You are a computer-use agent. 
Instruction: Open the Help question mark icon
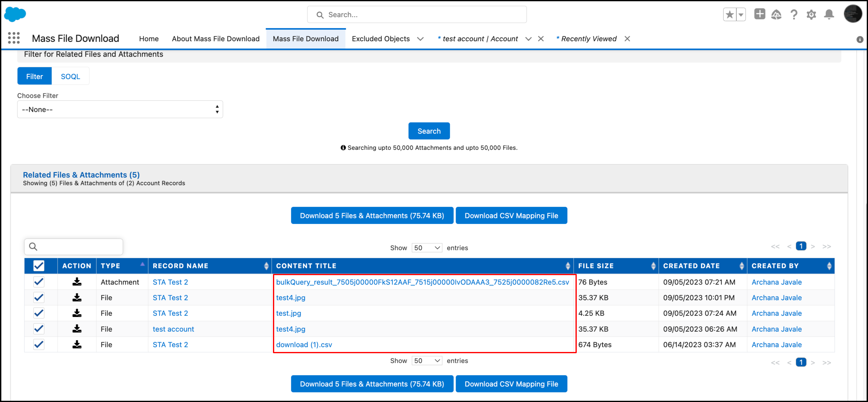coord(794,15)
